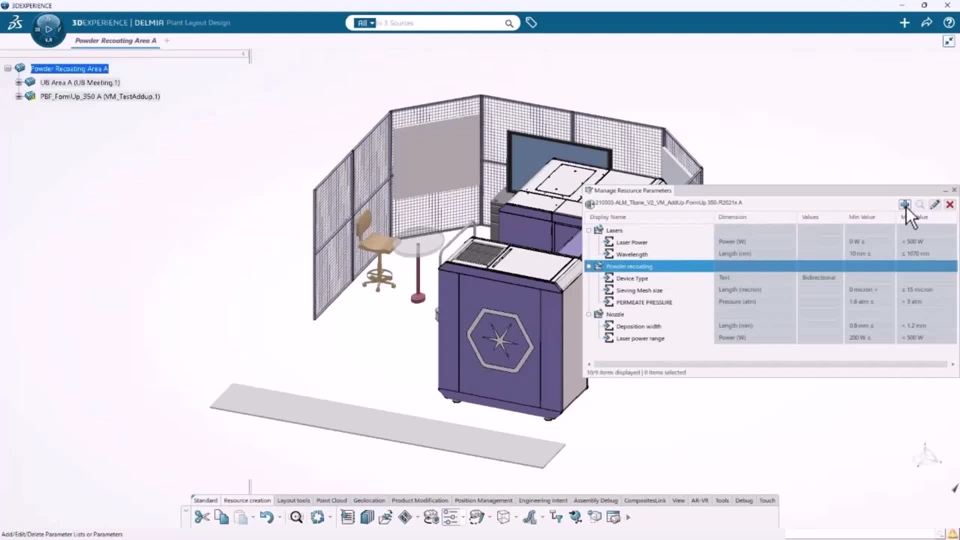Click the red X delete icon in parameters panel
The width and height of the screenshot is (960, 540).
click(x=950, y=204)
